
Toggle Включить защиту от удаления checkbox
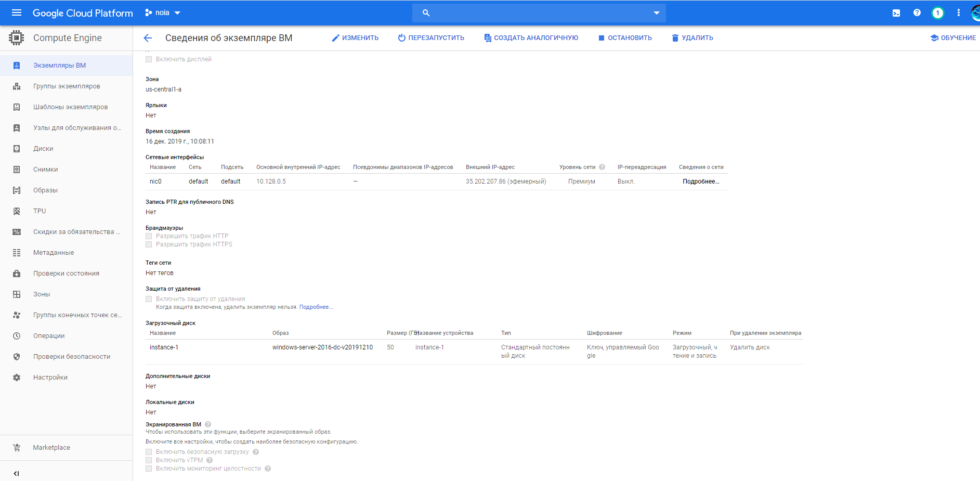[149, 299]
